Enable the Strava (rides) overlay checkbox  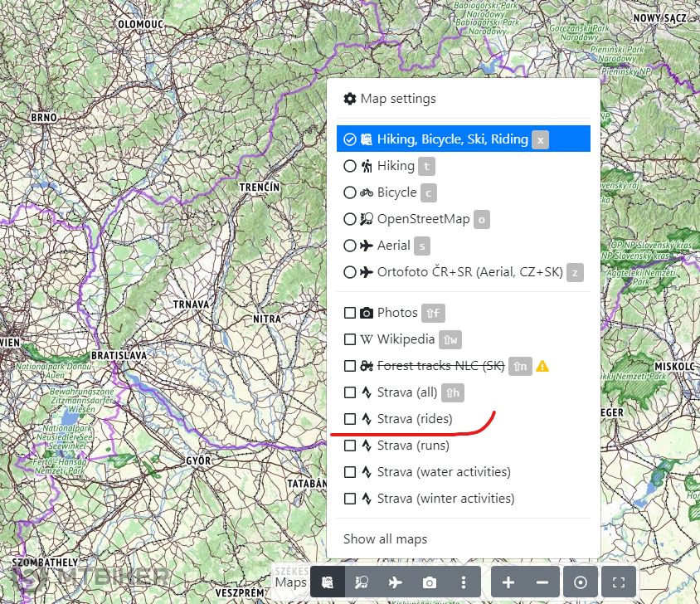[x=350, y=419]
